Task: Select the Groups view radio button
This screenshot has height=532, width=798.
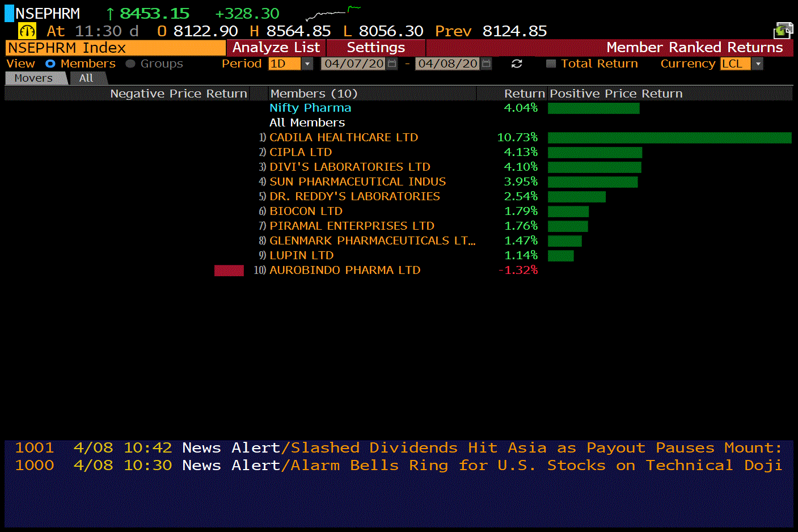Action: [130, 64]
